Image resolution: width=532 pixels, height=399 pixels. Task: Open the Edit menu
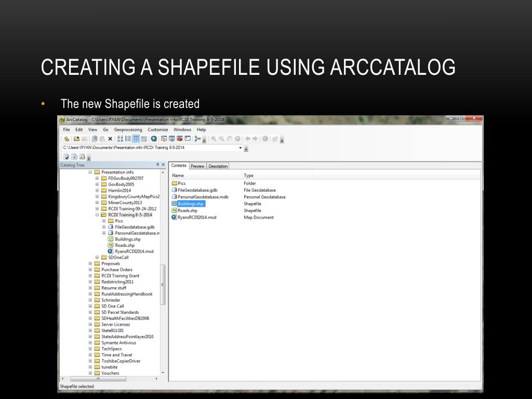[79, 129]
